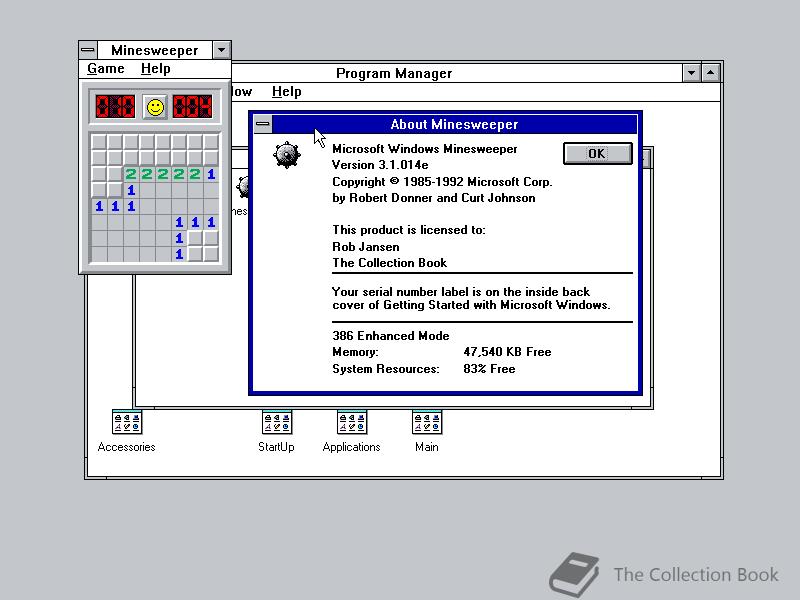Open the Applications program group icon
The height and width of the screenshot is (600, 800).
tap(352, 422)
